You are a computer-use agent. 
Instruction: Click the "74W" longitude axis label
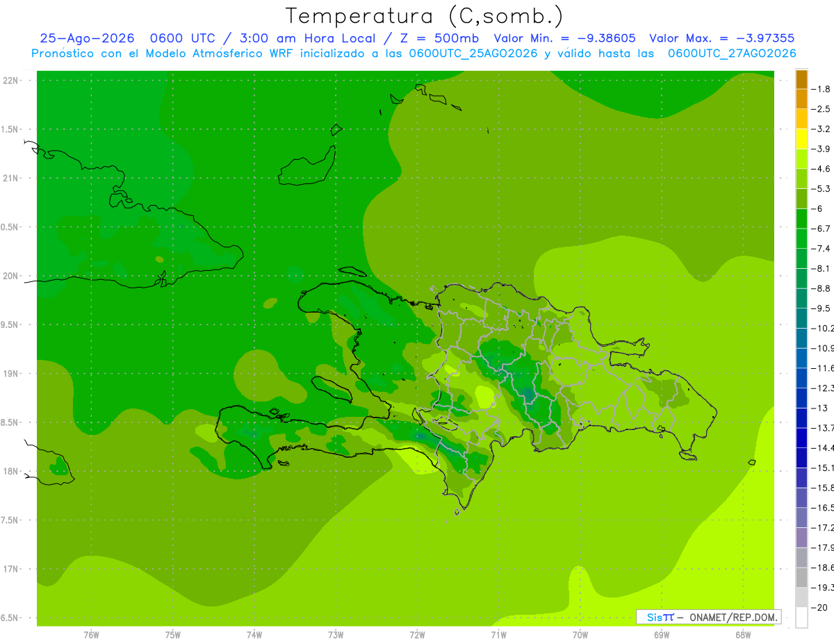(x=254, y=634)
